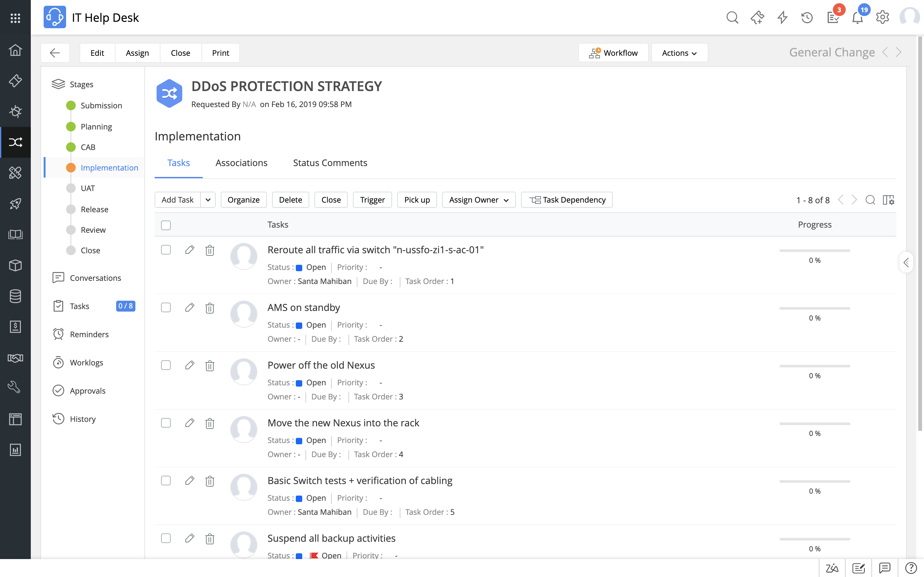Expand the Actions menu
This screenshot has height=577, width=924.
tap(679, 53)
